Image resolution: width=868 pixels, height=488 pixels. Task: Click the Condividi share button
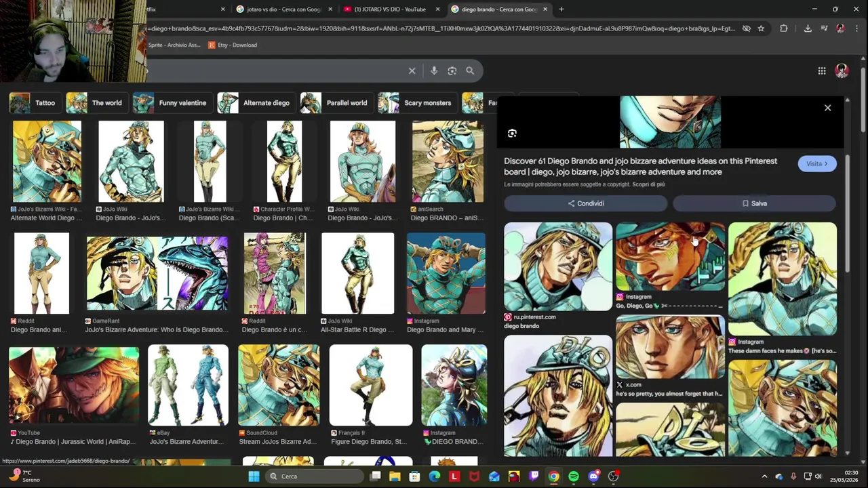(586, 203)
